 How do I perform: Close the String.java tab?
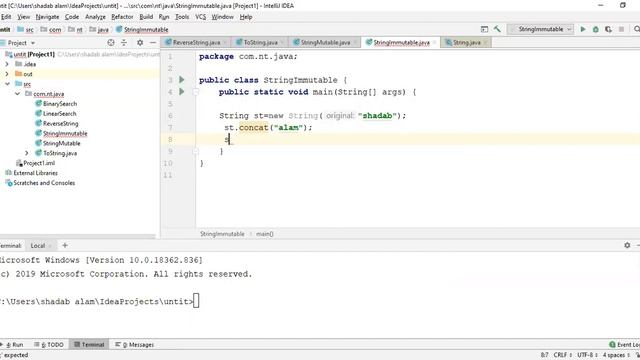[x=485, y=42]
